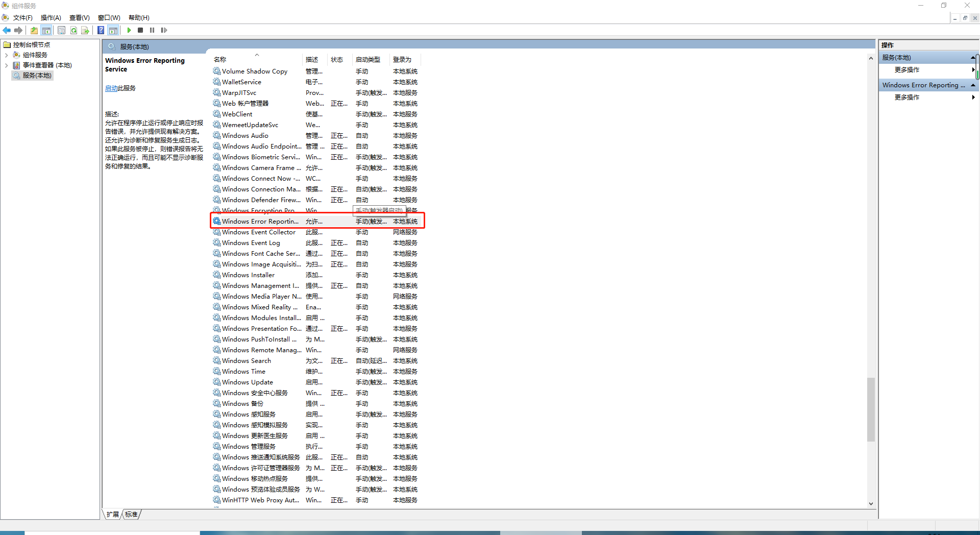The image size is (980, 535).
Task: Select 组件服务 in the console tree
Action: (35, 55)
